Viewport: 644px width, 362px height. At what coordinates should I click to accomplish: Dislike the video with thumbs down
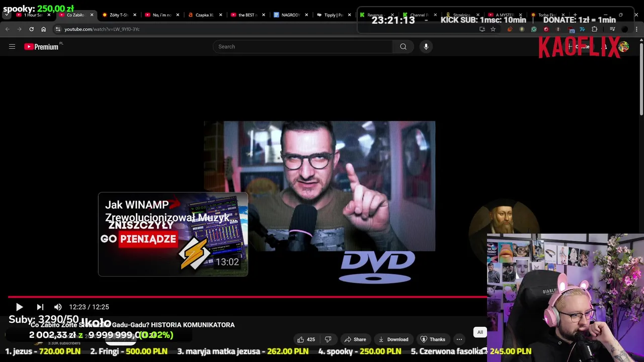(328, 339)
